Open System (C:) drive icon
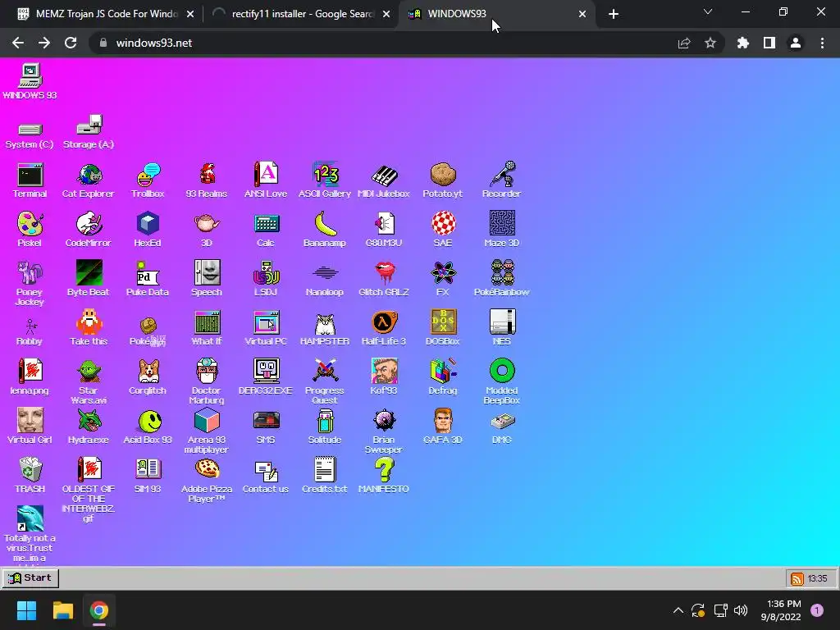This screenshot has height=630, width=840. coord(30,135)
